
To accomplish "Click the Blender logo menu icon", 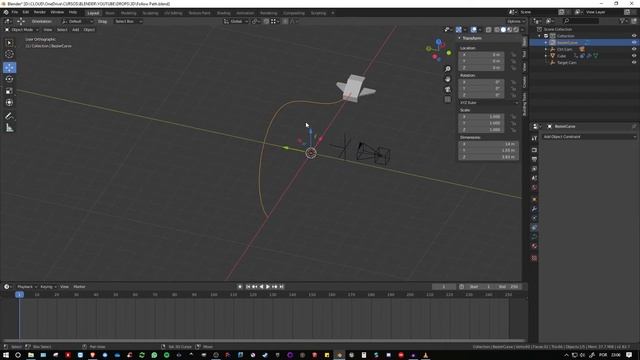I will click(6, 12).
